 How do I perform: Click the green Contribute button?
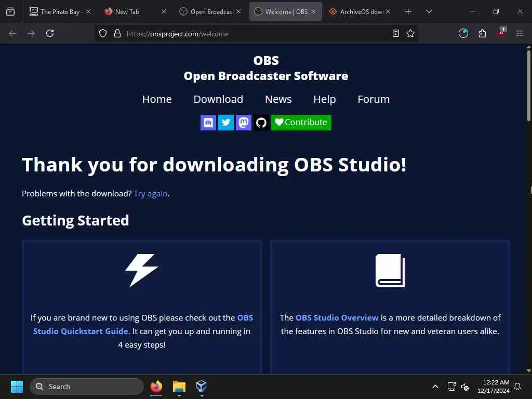[301, 123]
